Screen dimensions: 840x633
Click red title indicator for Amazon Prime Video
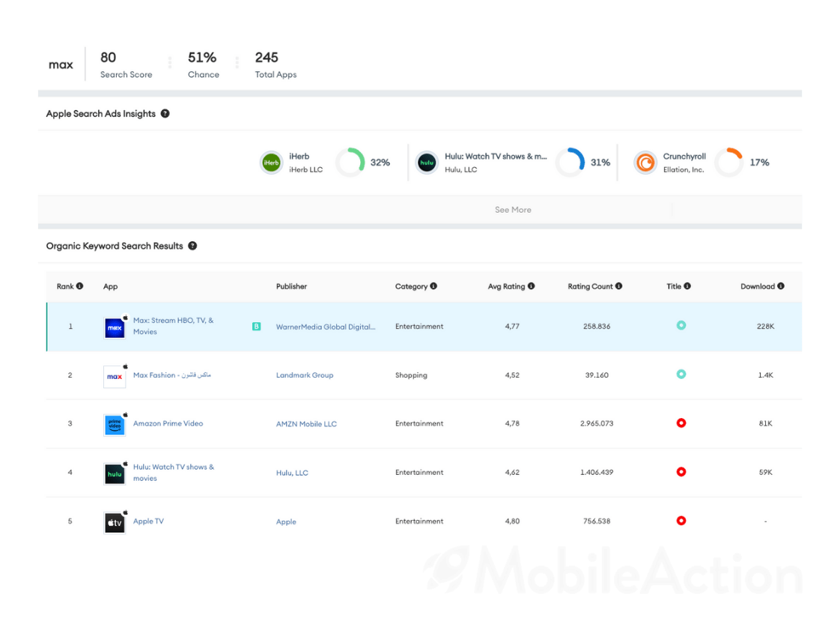681,423
